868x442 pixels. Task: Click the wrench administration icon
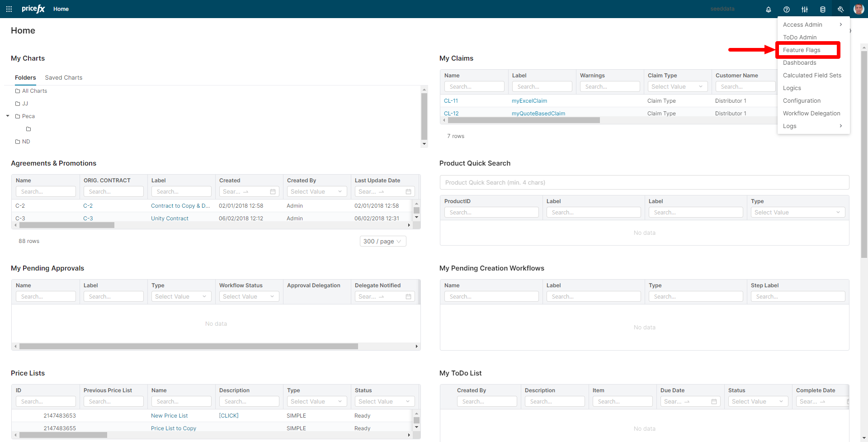[x=840, y=10]
